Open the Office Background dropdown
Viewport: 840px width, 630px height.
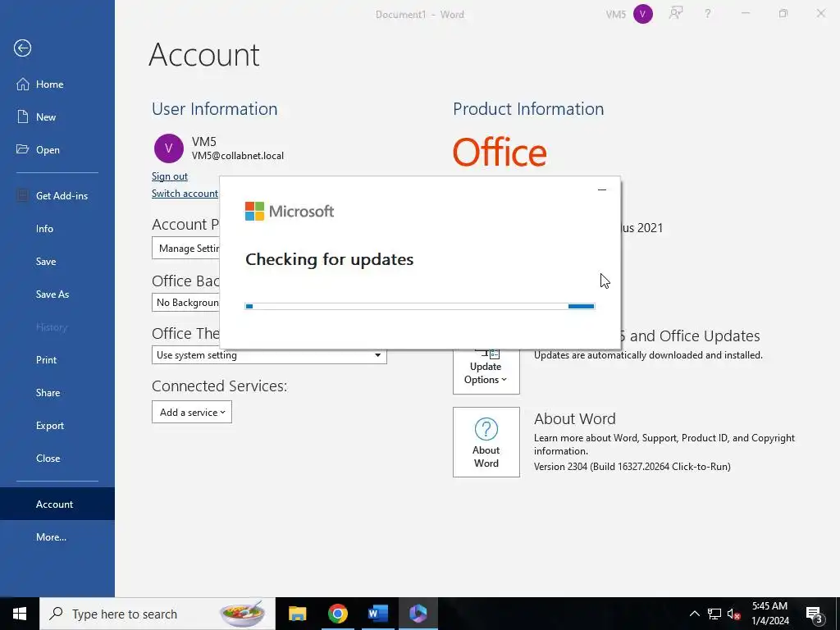pos(186,303)
